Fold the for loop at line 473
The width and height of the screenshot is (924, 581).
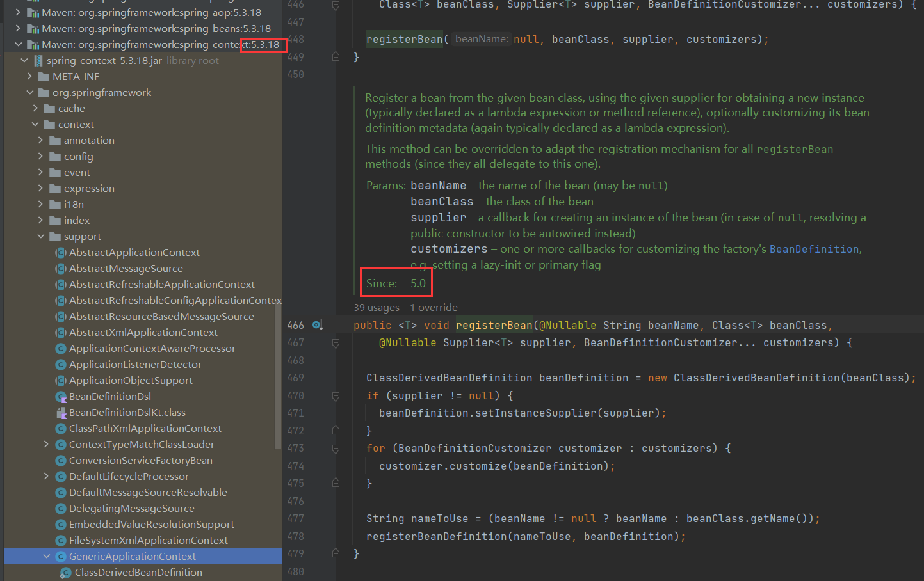336,449
